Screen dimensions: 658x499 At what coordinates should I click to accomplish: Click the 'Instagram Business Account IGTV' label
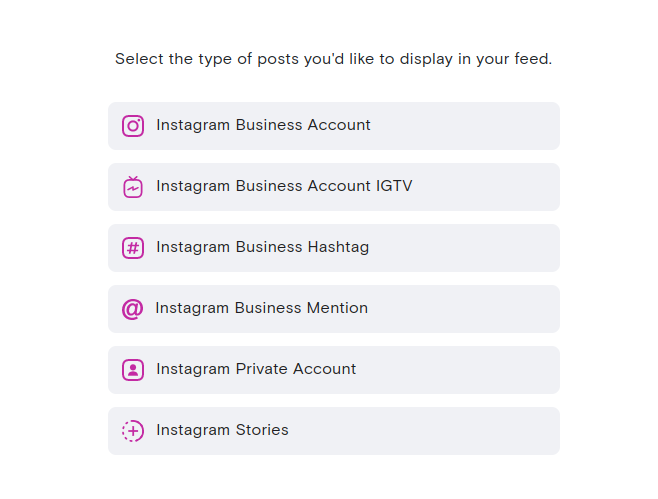284,186
